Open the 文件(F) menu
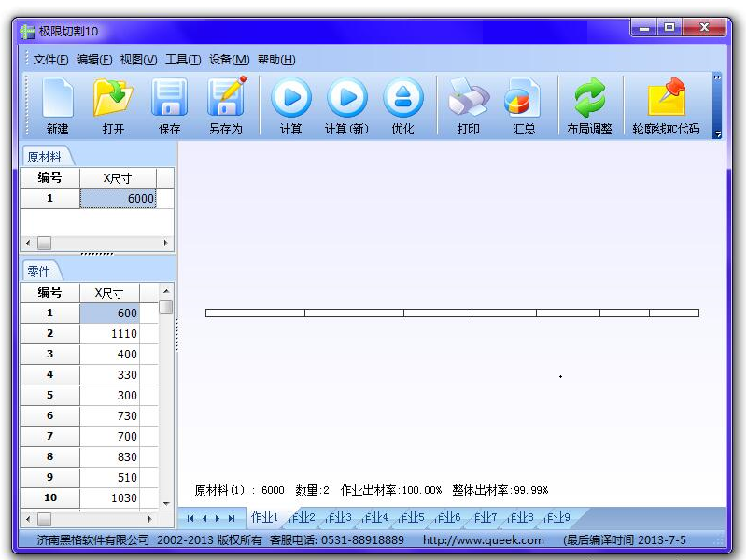The image size is (747, 560). pyautogui.click(x=50, y=60)
